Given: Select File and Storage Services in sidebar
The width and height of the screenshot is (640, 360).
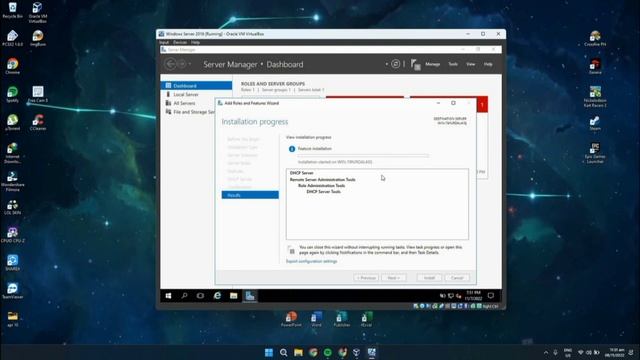Looking at the screenshot, I should [189, 112].
